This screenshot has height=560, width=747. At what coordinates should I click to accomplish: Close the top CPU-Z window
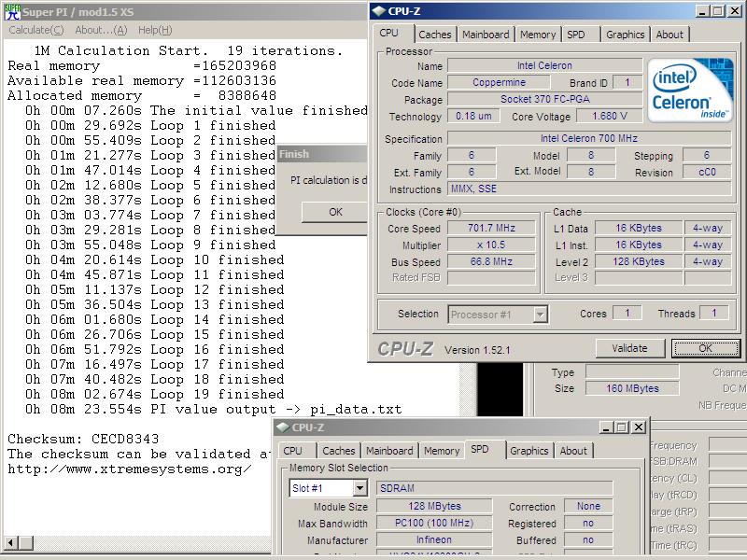pos(735,11)
